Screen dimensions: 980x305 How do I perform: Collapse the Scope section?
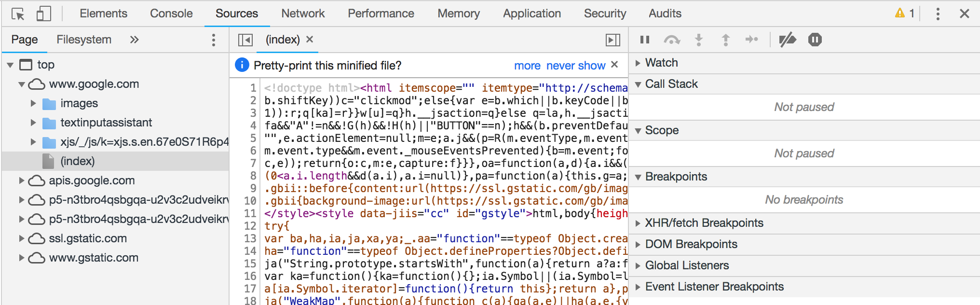point(638,131)
